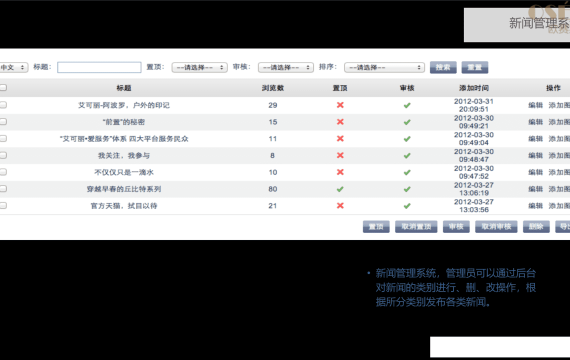The height and width of the screenshot is (360, 570).
Task: Click the 删除 delete button
Action: (x=536, y=227)
